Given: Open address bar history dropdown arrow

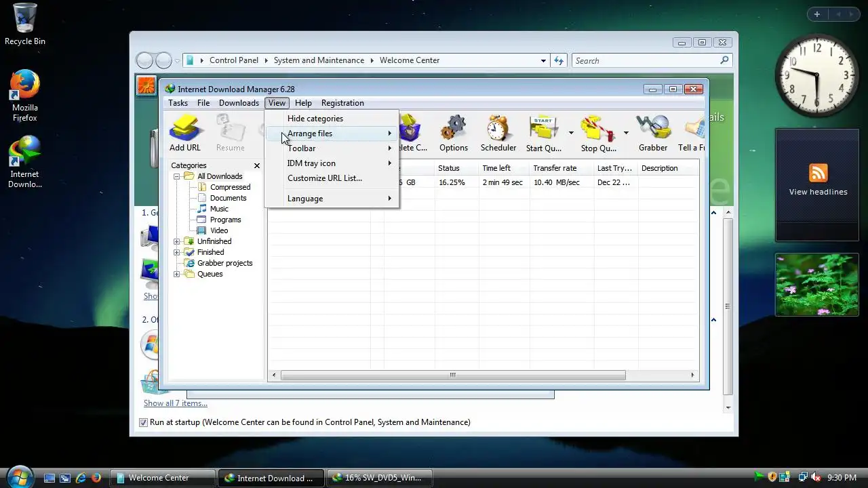Looking at the screenshot, I should point(543,60).
